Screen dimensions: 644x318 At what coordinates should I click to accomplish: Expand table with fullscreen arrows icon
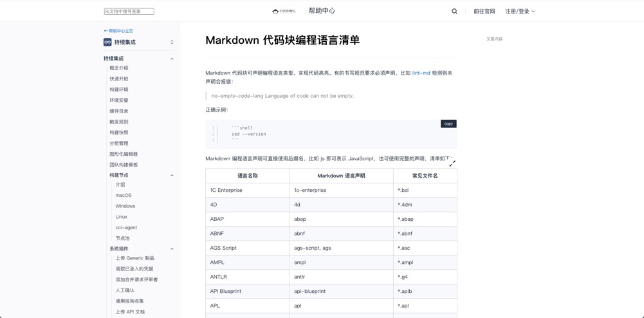[x=452, y=164]
